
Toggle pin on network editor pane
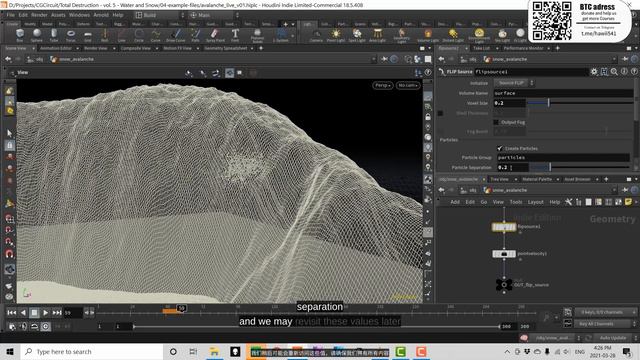[625, 190]
